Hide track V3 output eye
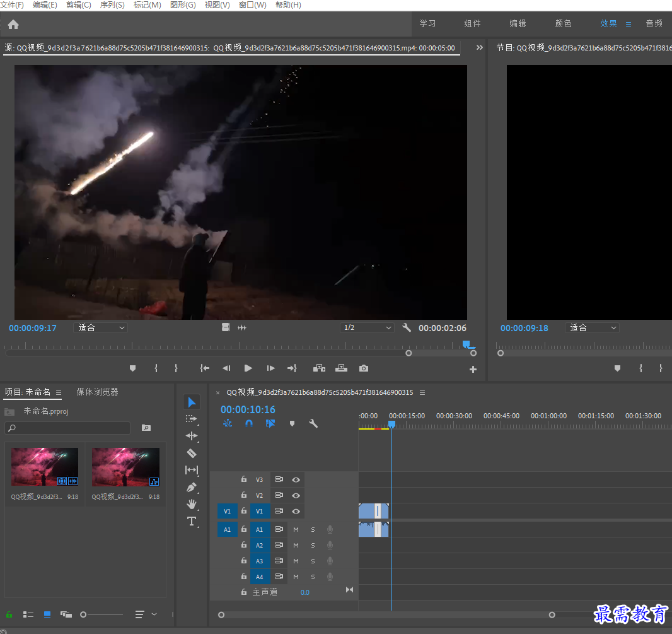The height and width of the screenshot is (634, 672). [296, 480]
